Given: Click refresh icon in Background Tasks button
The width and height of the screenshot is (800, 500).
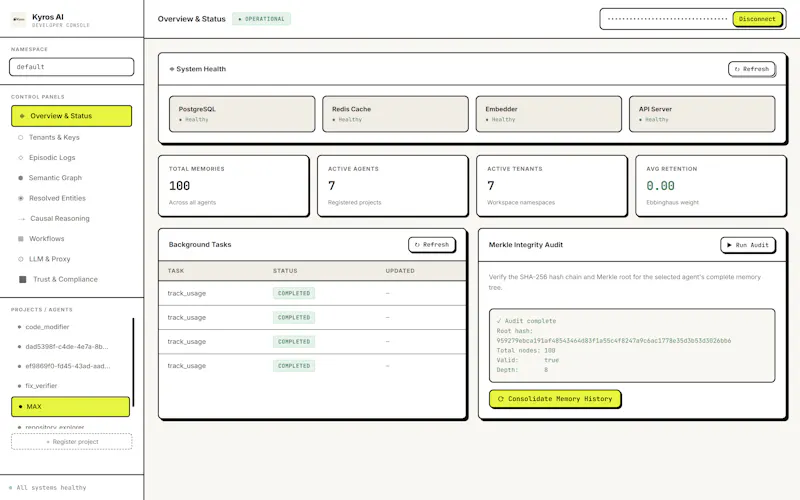Looking at the screenshot, I should (x=417, y=245).
